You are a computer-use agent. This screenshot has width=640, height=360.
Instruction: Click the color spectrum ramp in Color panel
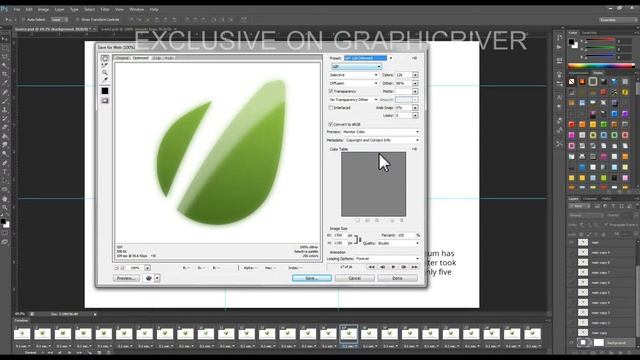coord(601,65)
